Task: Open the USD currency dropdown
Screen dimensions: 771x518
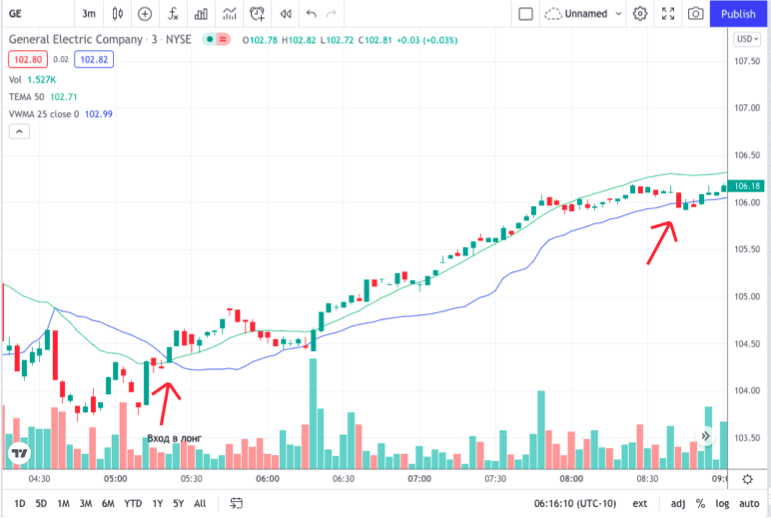Action: 746,39
